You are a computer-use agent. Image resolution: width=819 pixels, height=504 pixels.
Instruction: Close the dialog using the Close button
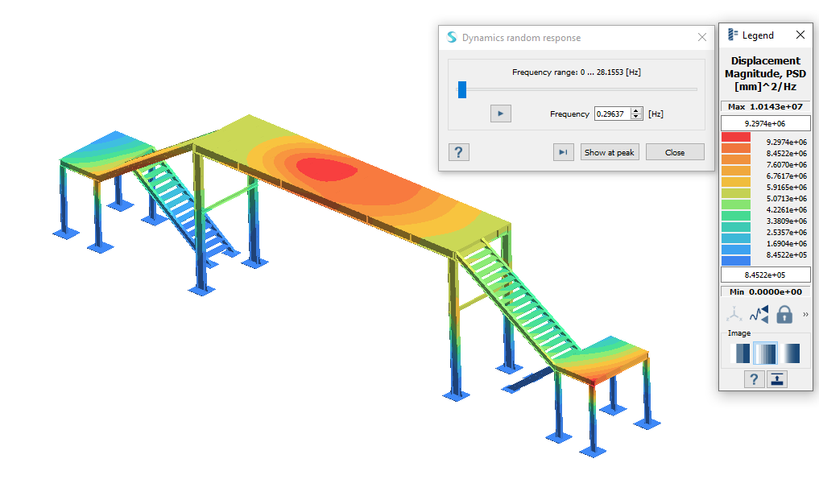pos(675,152)
